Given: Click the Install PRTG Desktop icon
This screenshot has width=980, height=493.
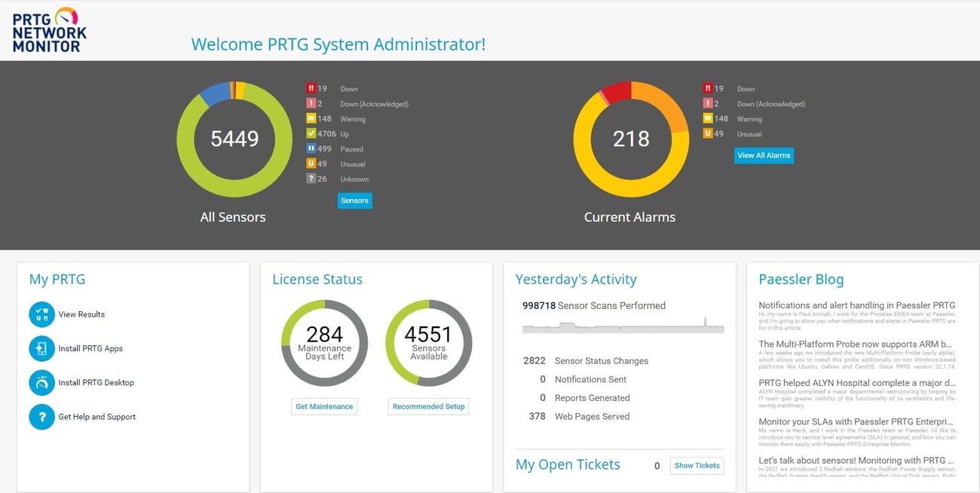Looking at the screenshot, I should pos(42,382).
